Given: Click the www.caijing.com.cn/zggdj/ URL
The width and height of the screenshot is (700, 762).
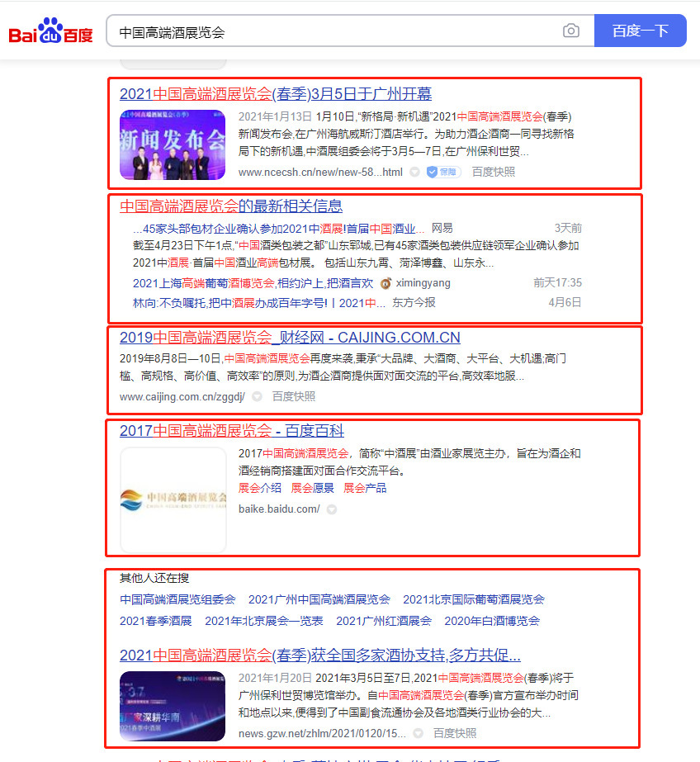Looking at the screenshot, I should coord(182,396).
